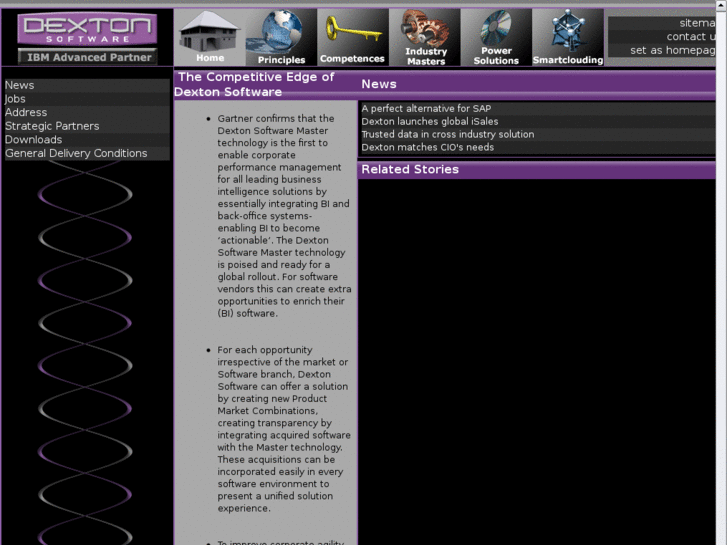The height and width of the screenshot is (545, 727).
Task: Click the Gartner confirms bullet paragraph
Action: [284, 216]
